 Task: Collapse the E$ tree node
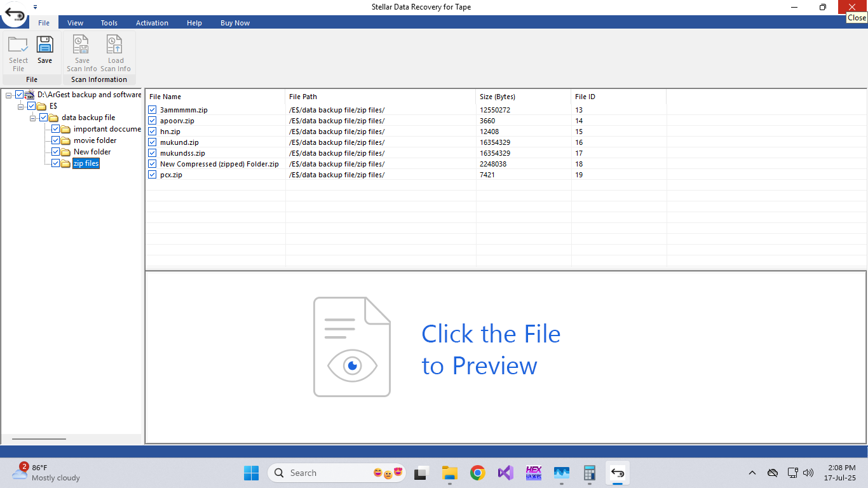coord(20,106)
